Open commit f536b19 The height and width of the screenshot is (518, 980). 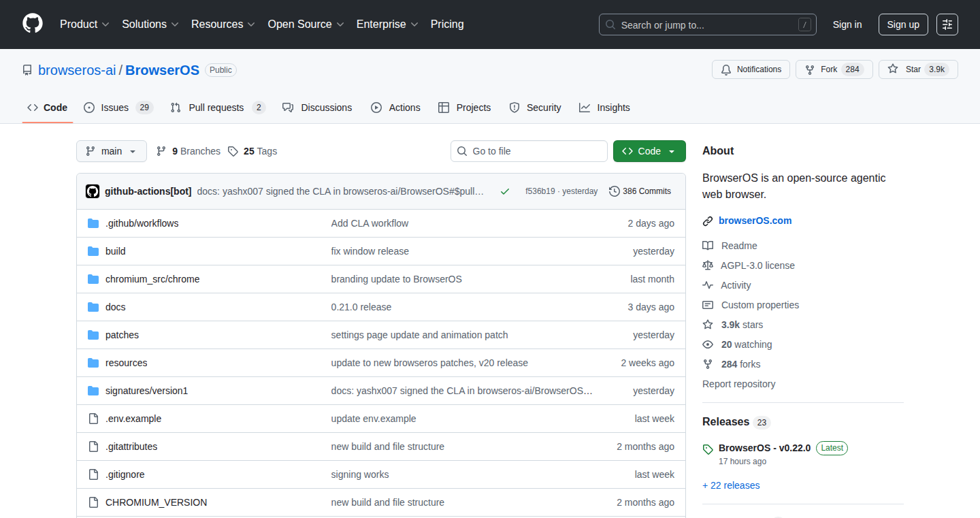(x=540, y=191)
